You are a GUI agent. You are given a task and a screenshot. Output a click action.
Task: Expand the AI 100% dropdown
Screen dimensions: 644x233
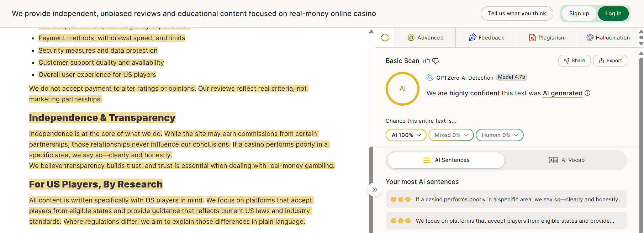pyautogui.click(x=406, y=135)
